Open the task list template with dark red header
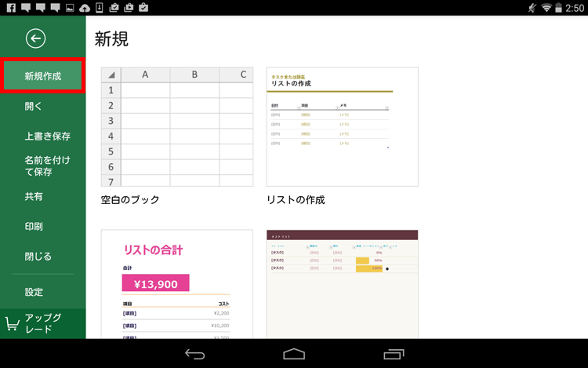 [343, 284]
